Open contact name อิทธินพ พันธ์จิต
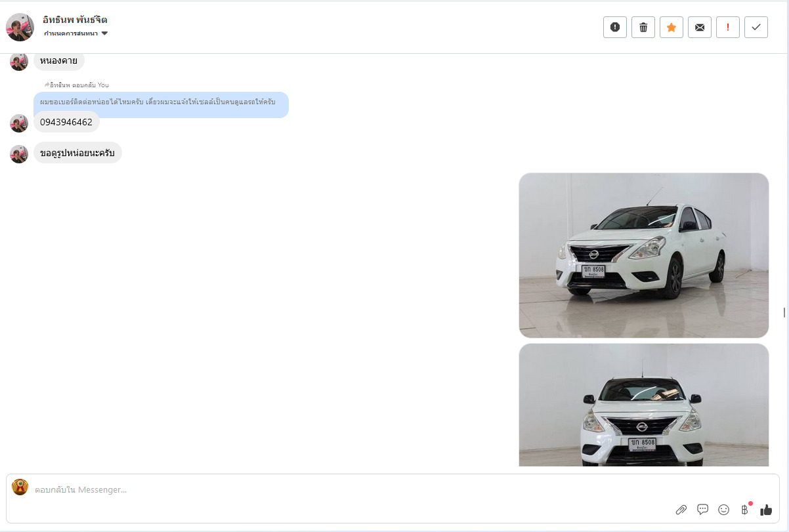Screen dimensions: 789x532 tap(75, 20)
